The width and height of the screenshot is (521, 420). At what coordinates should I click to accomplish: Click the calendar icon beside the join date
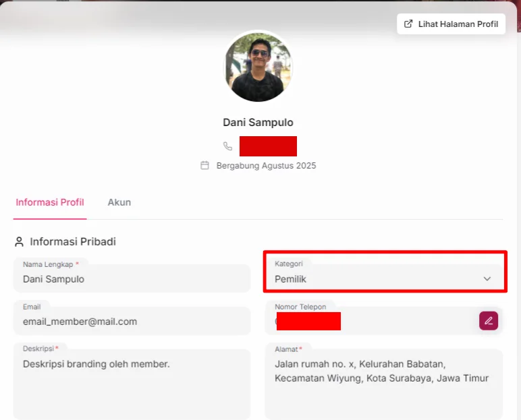[x=204, y=165]
